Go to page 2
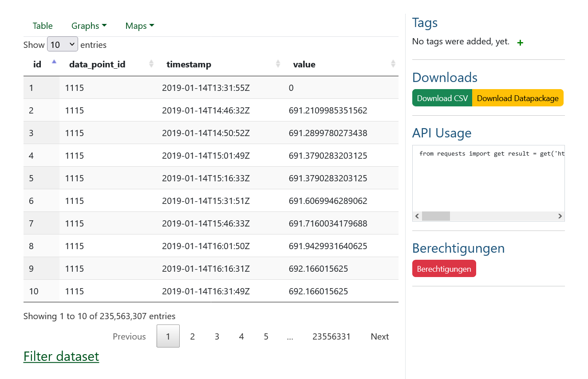The width and height of the screenshot is (588, 379). point(193,336)
